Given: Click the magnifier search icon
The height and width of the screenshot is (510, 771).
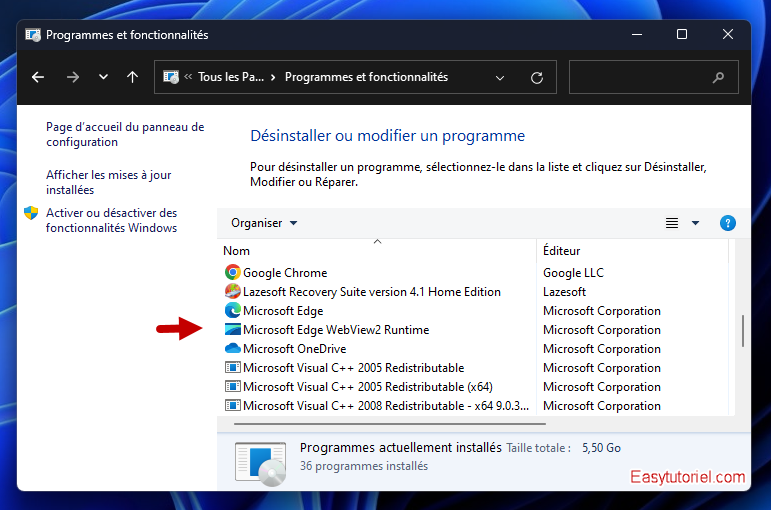Looking at the screenshot, I should 718,77.
